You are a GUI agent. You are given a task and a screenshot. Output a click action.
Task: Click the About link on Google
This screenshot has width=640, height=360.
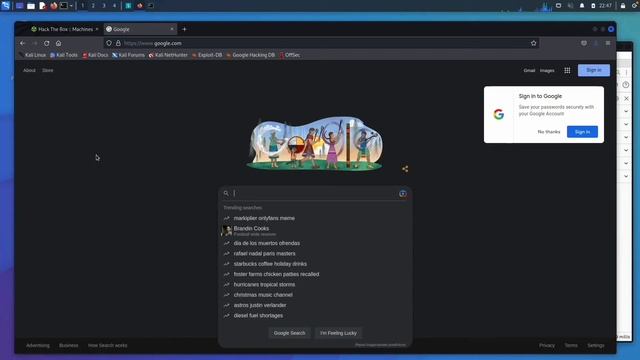(x=29, y=70)
